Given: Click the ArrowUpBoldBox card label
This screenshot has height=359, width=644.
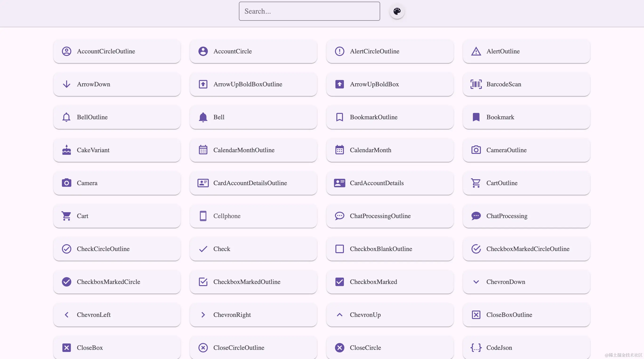Looking at the screenshot, I should click(374, 84).
